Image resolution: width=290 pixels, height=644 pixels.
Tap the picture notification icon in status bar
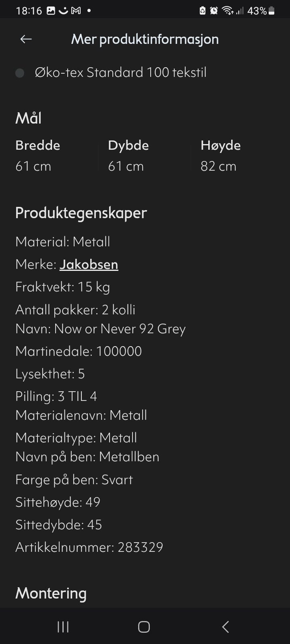coord(51,11)
